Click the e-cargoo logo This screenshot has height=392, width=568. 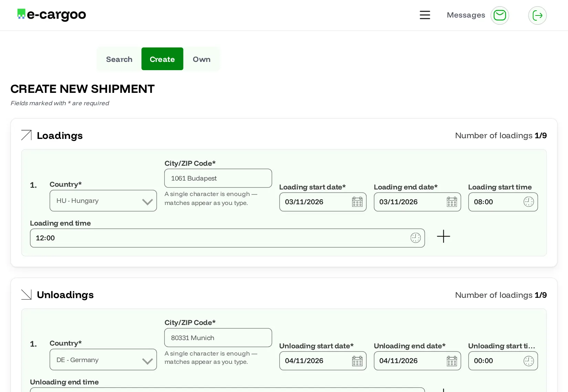click(52, 14)
